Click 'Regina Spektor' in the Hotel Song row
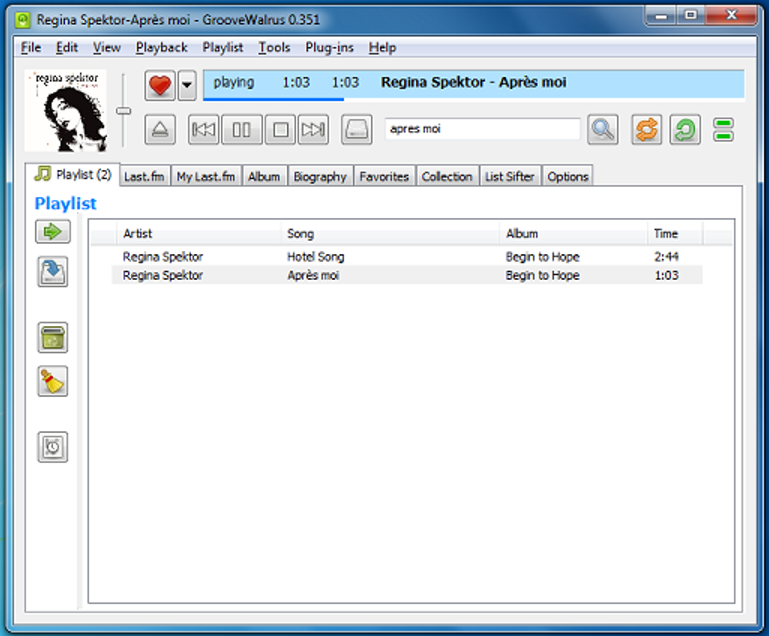Screen dimensions: 769x636 point(163,256)
